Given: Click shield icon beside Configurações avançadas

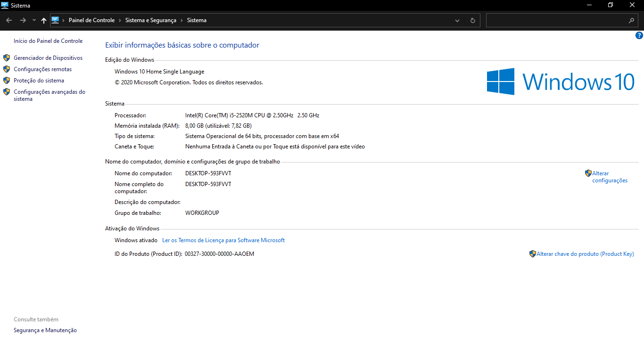Looking at the screenshot, I should click(7, 92).
